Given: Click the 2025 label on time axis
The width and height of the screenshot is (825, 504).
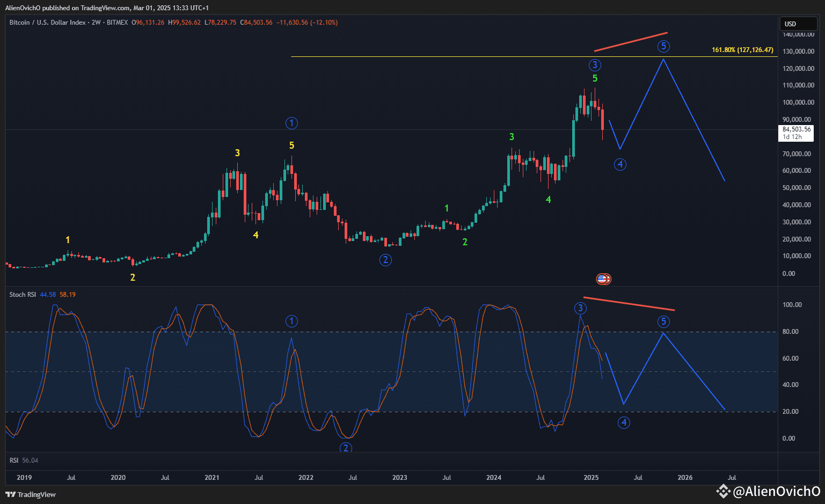Looking at the screenshot, I should (x=591, y=478).
